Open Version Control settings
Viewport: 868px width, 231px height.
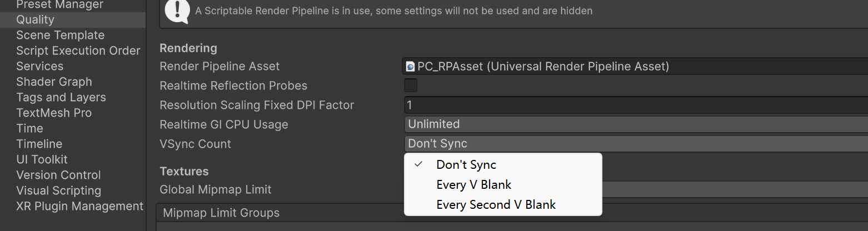[58, 175]
